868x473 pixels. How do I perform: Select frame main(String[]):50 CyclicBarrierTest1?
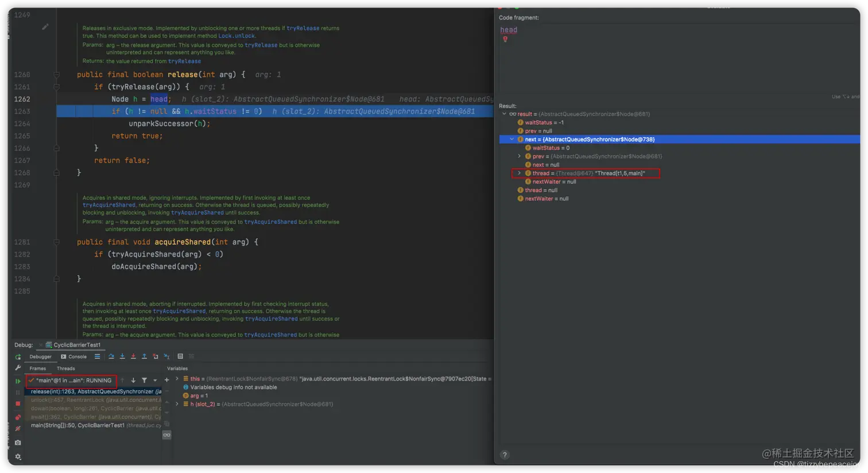pos(95,425)
